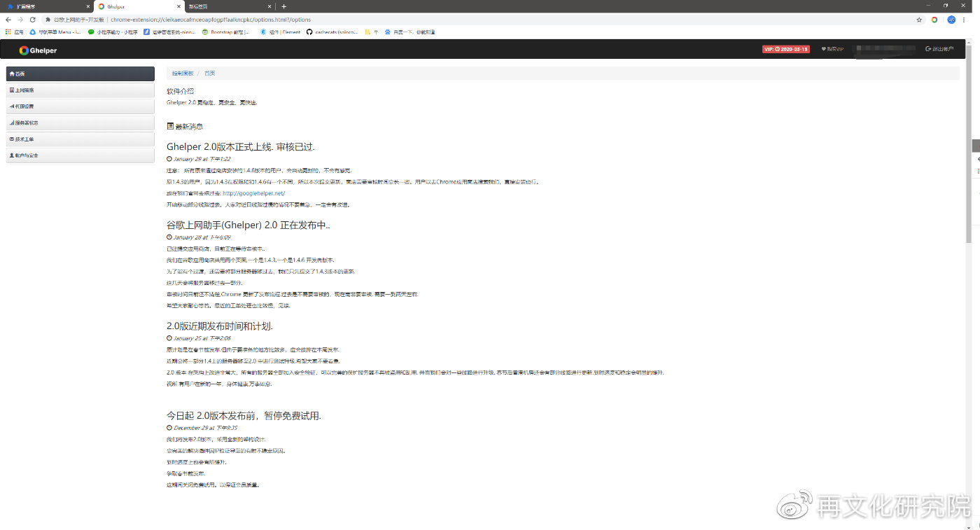Go back with browser back arrow
The image size is (980, 530).
tap(8, 20)
